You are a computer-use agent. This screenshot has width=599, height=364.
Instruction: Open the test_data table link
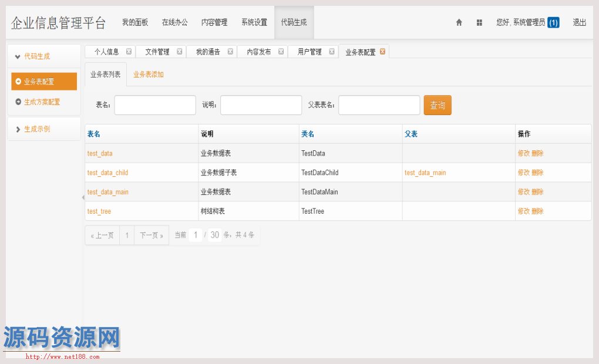[x=100, y=154]
